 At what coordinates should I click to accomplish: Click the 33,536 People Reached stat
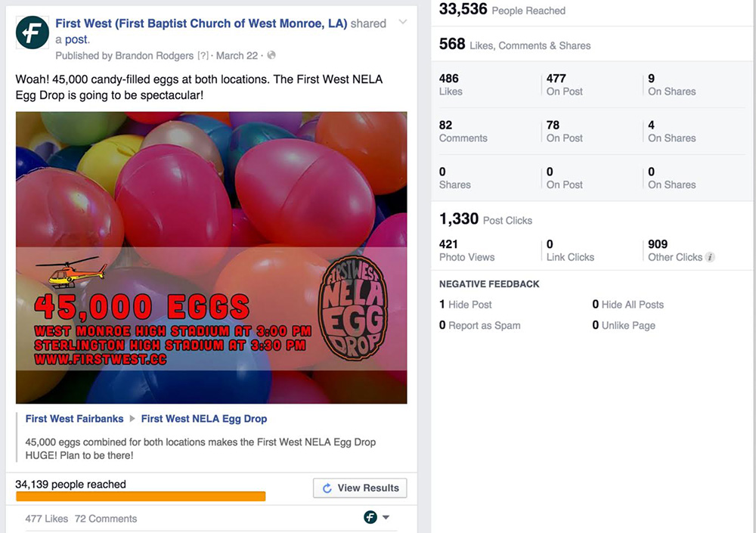502,10
